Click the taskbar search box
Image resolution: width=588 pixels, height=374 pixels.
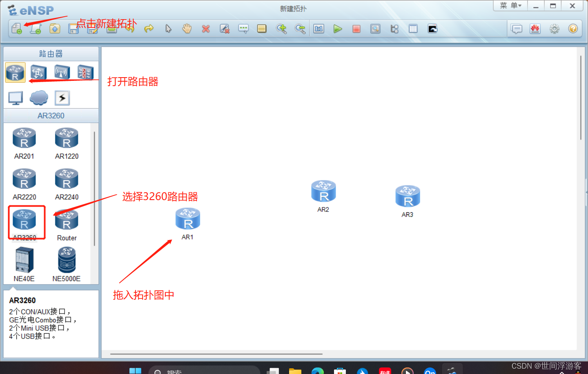point(204,370)
